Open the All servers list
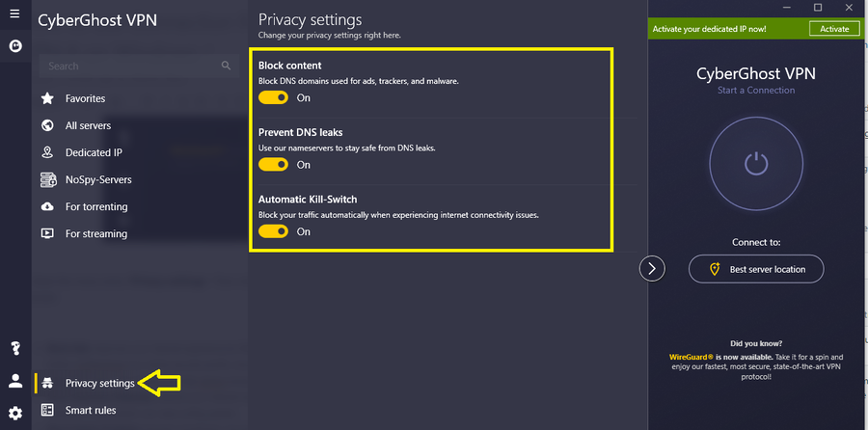 [88, 125]
